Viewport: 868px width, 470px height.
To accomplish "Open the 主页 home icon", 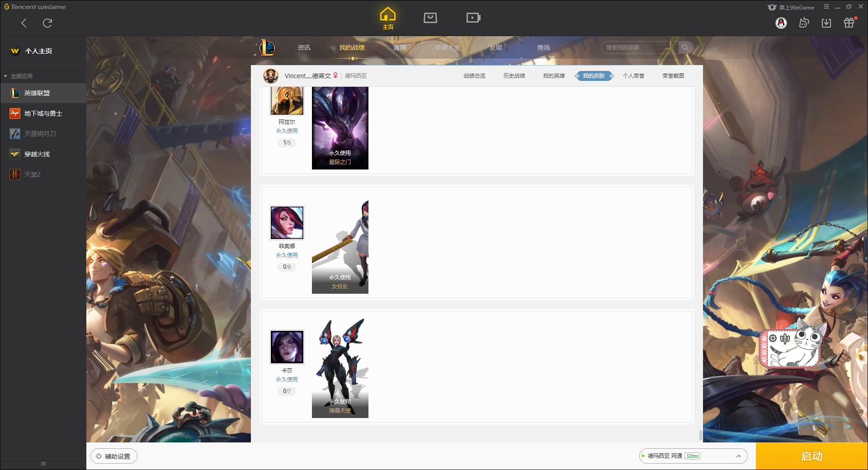I will 388,18.
